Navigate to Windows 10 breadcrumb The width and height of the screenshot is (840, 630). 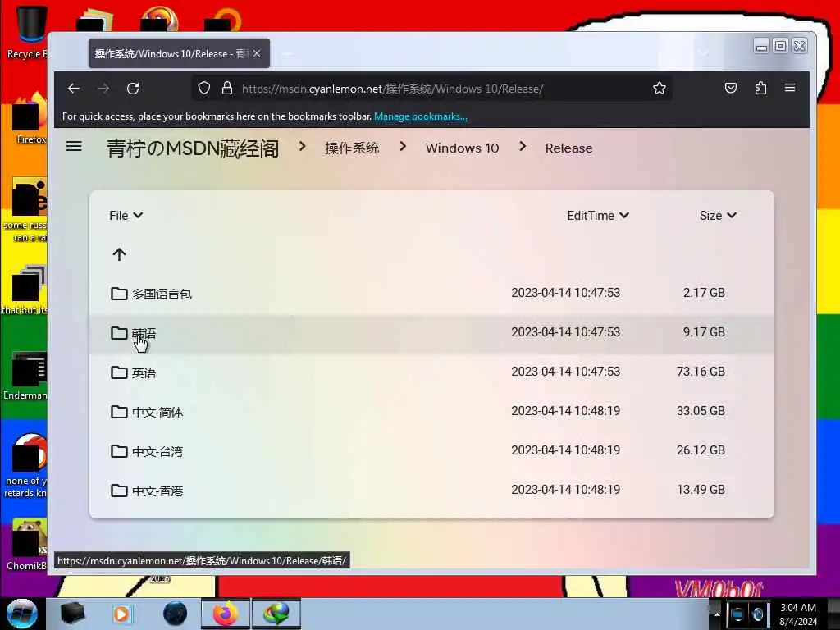tap(462, 148)
